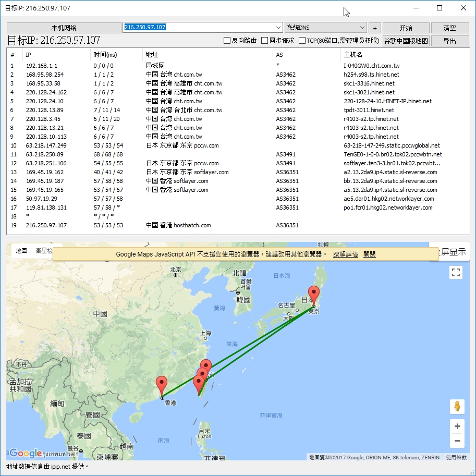Click hostname tpdt-3011.hinet.net
The image size is (476, 476).
coord(369,110)
